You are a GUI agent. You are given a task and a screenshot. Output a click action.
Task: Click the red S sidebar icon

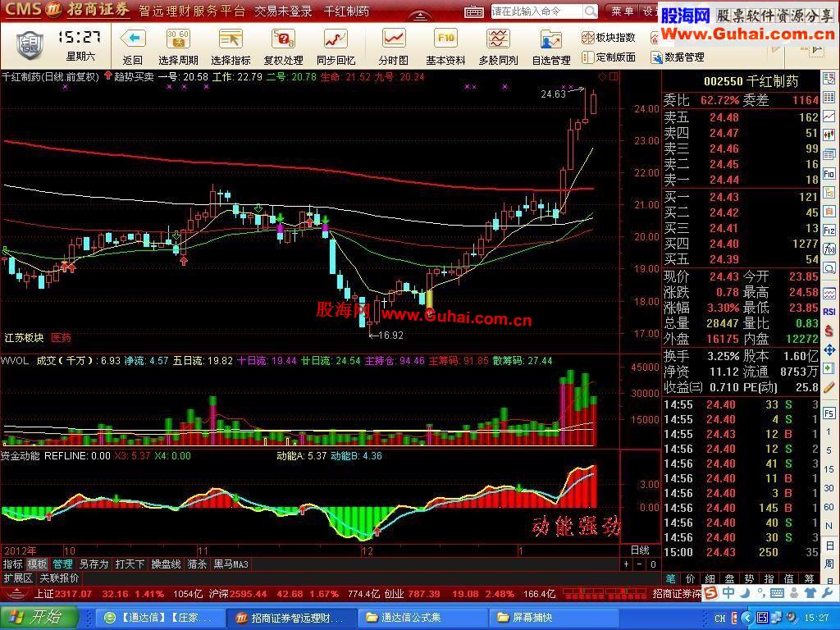[x=829, y=331]
